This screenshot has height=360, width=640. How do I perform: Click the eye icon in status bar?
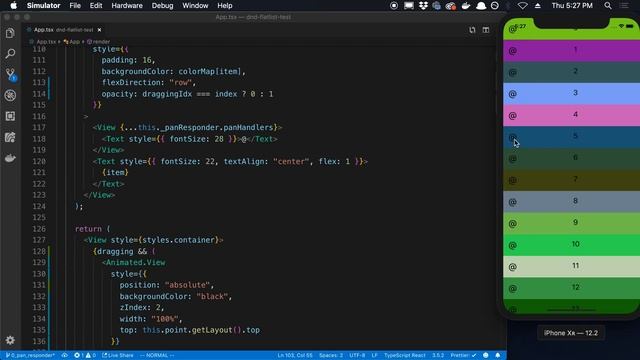click(x=64, y=356)
